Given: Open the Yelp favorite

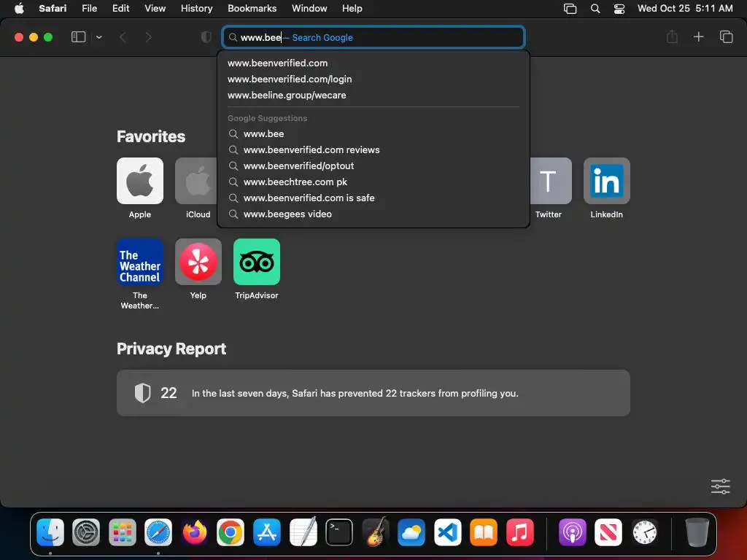Looking at the screenshot, I should (x=198, y=262).
